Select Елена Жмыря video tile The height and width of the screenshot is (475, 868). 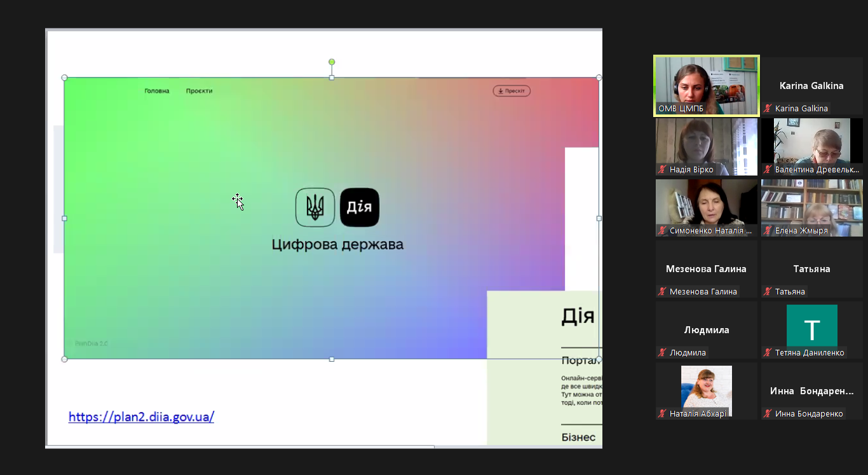812,208
